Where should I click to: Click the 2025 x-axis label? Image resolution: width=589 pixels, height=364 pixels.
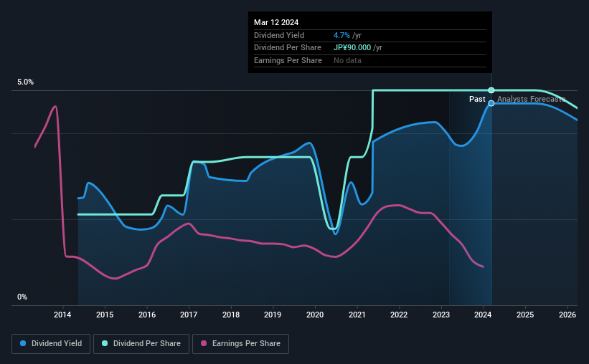coord(525,315)
